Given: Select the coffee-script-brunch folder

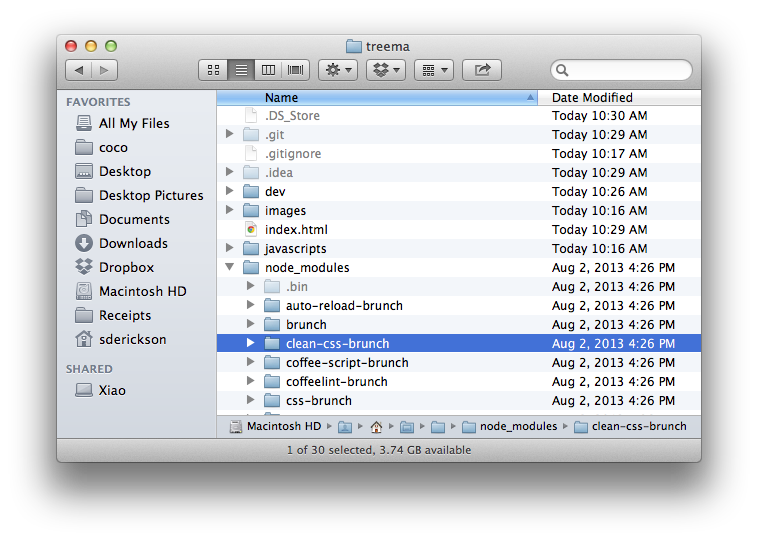Looking at the screenshot, I should tap(459, 363).
